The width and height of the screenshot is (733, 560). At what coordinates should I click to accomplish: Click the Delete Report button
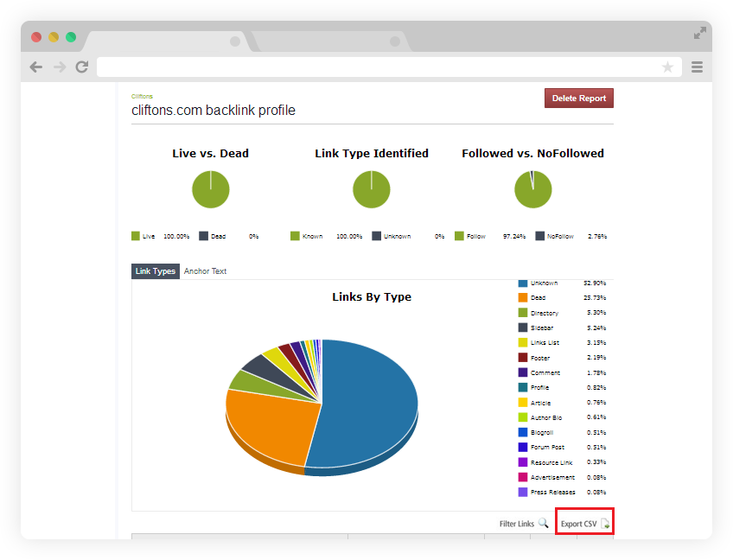579,99
